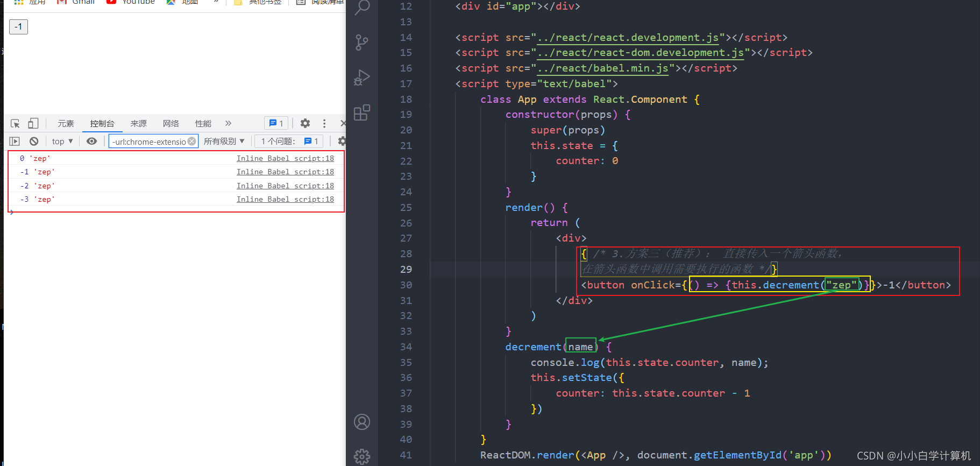The image size is (980, 466).
Task: Open the Accounts menu in VS Code
Action: click(362, 422)
